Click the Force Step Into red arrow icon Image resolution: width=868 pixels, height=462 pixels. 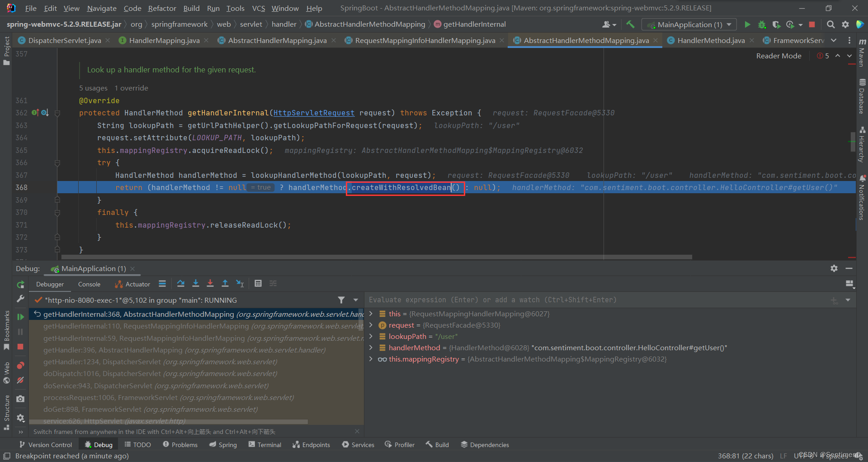210,284
